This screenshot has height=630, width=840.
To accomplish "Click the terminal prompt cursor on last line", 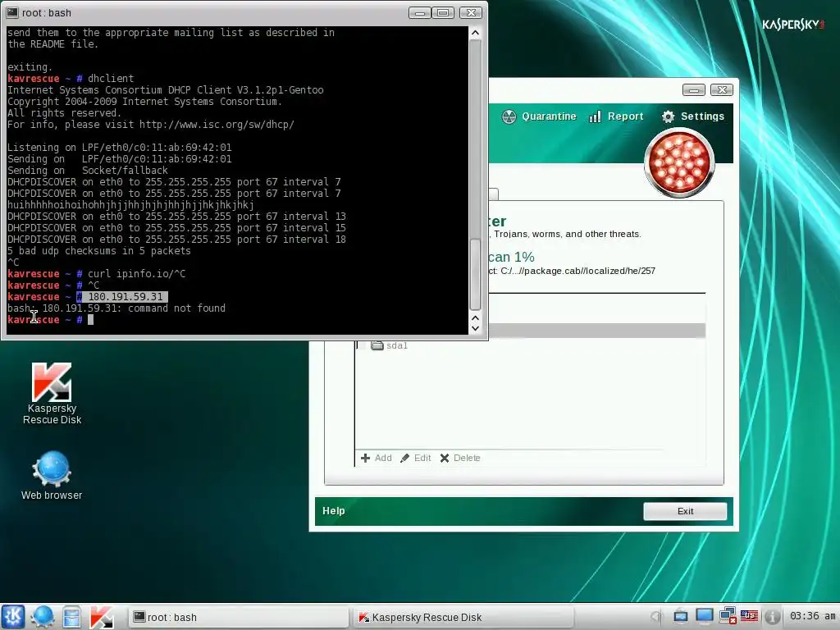I will [x=90, y=320].
